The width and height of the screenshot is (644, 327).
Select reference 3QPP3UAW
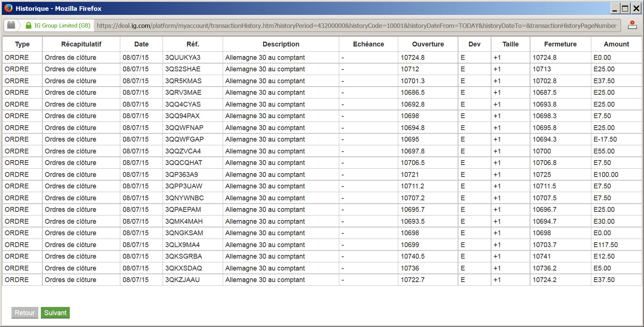(184, 186)
